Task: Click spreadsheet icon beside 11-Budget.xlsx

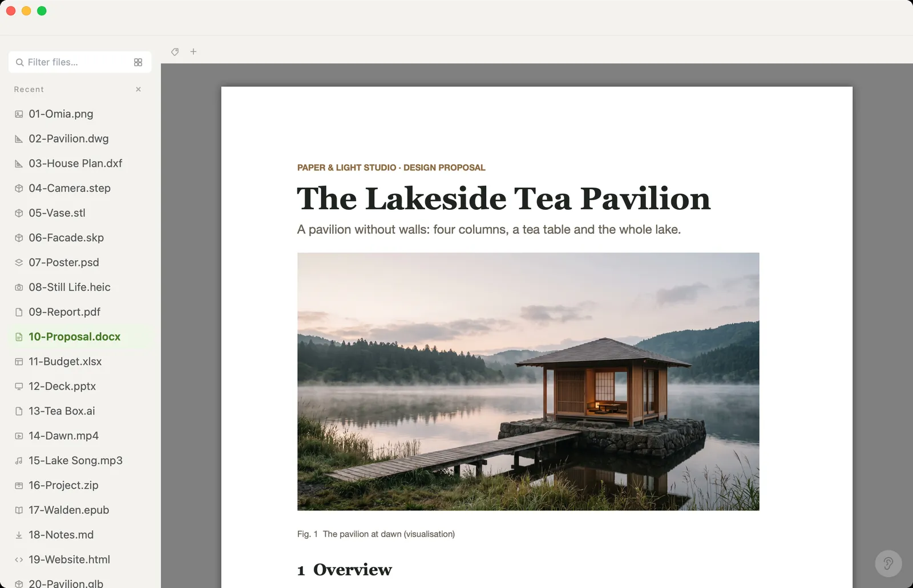Action: [x=19, y=362]
